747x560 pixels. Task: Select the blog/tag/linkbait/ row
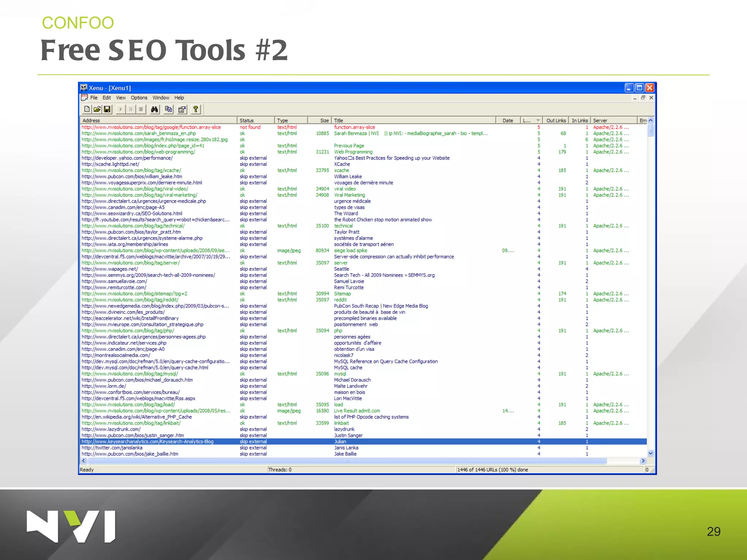click(x=363, y=423)
